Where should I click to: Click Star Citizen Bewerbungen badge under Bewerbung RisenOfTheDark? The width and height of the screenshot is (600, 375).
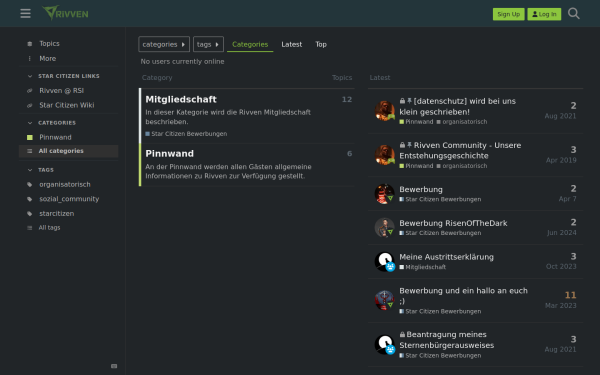440,233
